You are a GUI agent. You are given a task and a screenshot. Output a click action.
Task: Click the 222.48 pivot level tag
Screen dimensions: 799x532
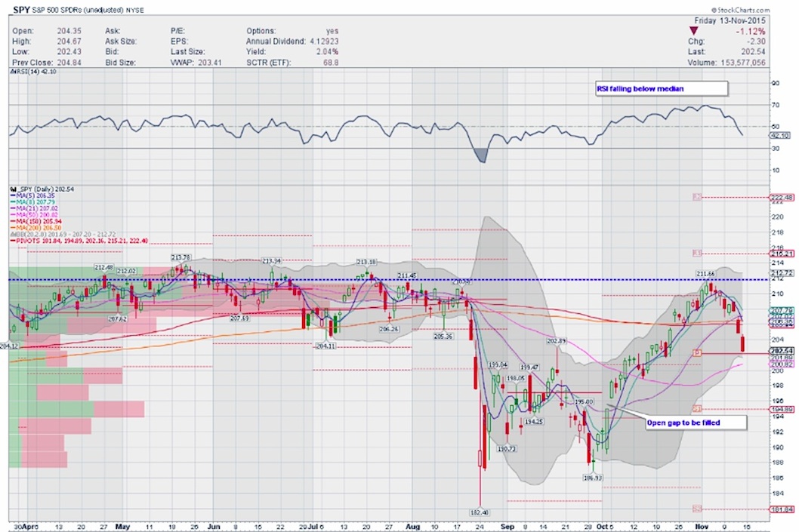(782, 198)
